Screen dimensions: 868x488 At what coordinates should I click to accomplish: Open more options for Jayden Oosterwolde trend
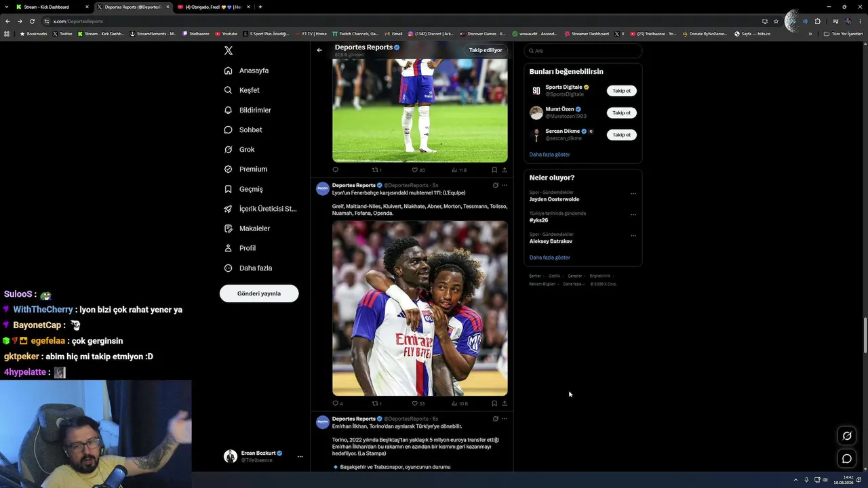pos(633,193)
